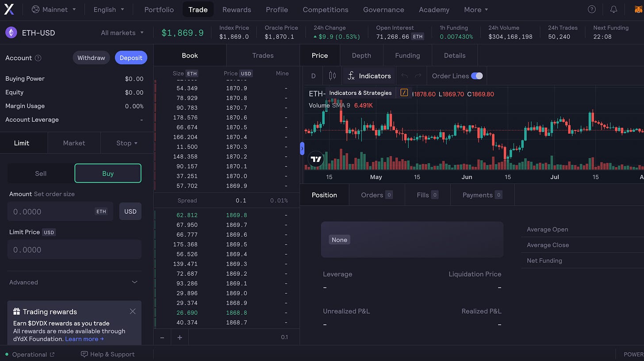Select the Market order tab
Image resolution: width=644 pixels, height=361 pixels.
pyautogui.click(x=74, y=143)
